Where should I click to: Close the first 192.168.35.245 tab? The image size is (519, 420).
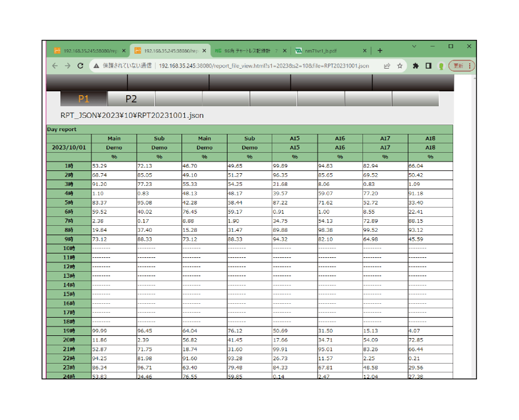(124, 50)
